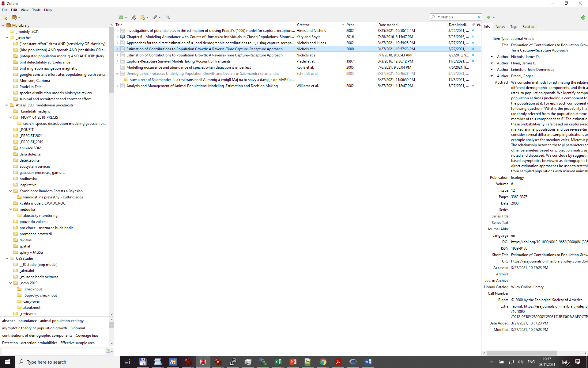Sort items by Creator column

pyautogui.click(x=320, y=25)
